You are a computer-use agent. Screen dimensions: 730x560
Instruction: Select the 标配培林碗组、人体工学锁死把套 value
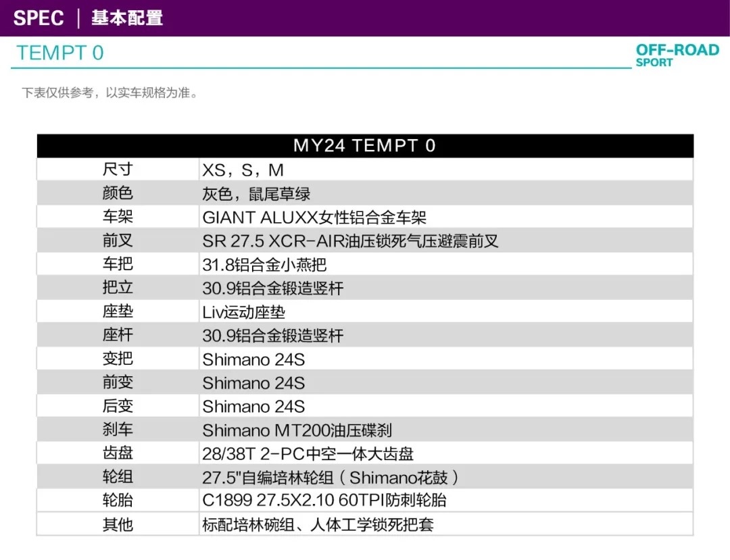coord(318,525)
